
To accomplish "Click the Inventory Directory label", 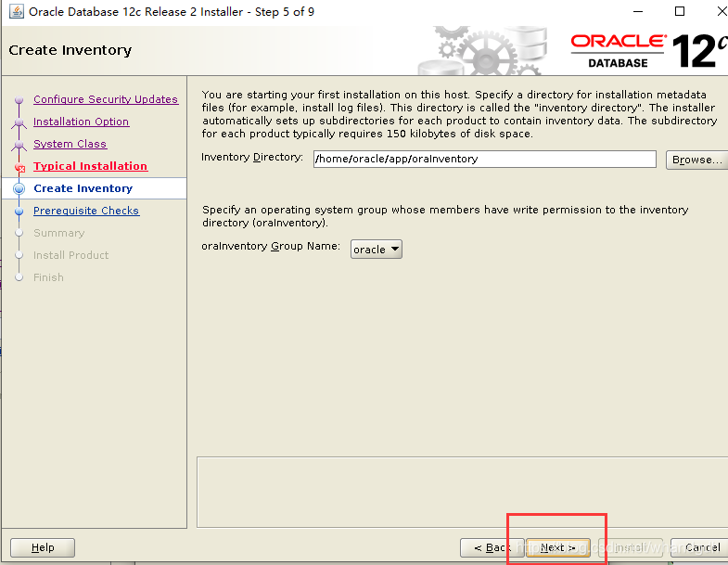I will (252, 158).
